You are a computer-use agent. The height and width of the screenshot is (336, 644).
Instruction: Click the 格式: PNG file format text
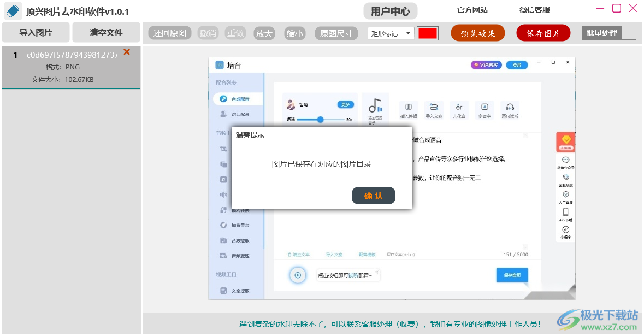pyautogui.click(x=63, y=67)
